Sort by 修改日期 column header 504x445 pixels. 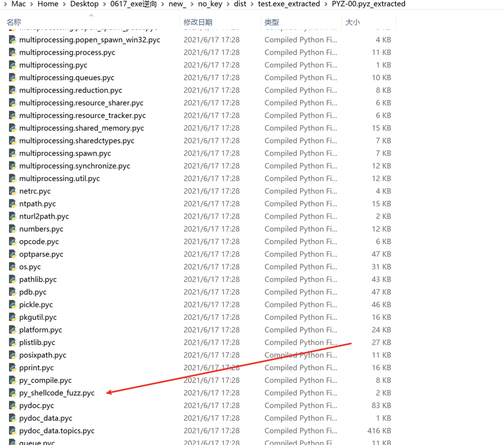click(x=198, y=22)
